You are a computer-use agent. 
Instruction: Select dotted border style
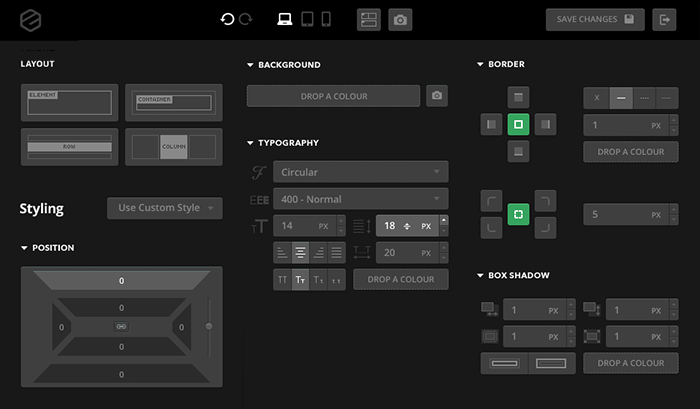click(x=667, y=98)
